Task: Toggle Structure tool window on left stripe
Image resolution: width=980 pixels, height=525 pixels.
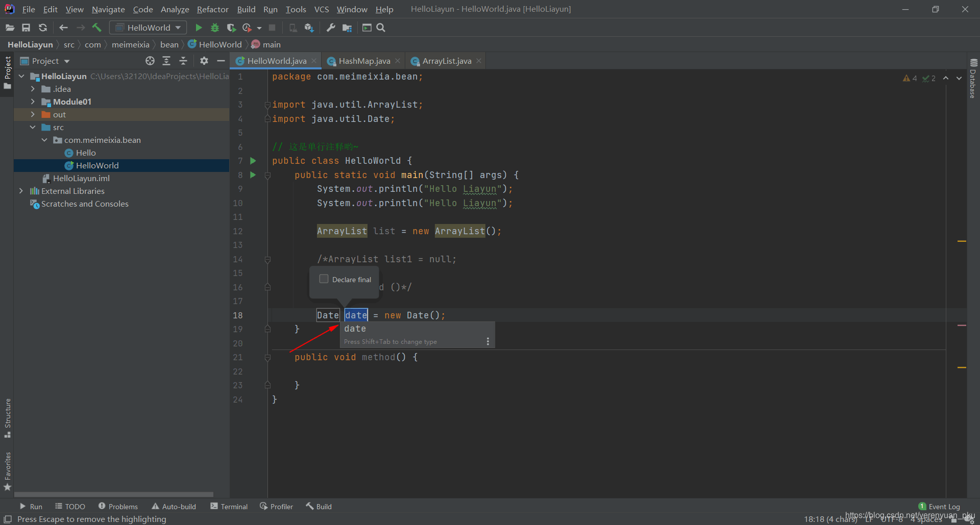Action: pyautogui.click(x=7, y=418)
